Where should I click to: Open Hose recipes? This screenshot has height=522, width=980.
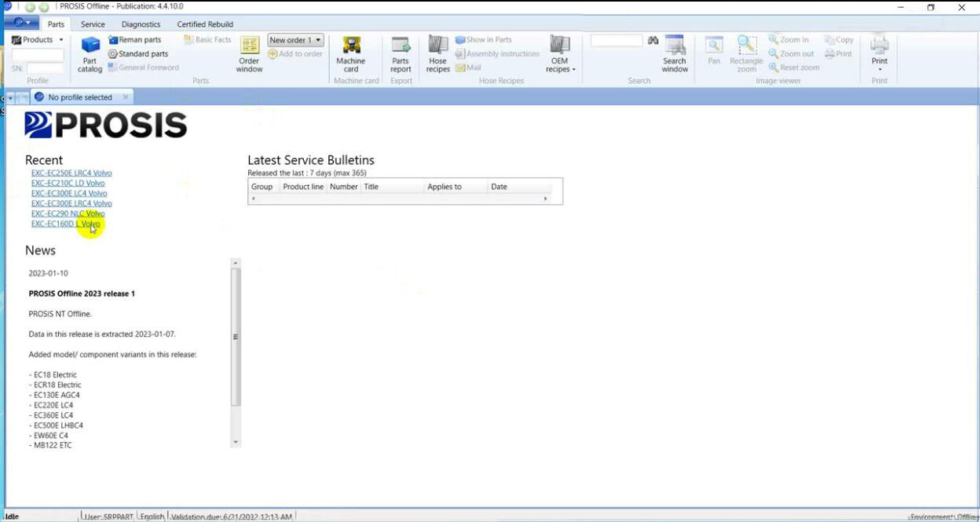[x=437, y=55]
